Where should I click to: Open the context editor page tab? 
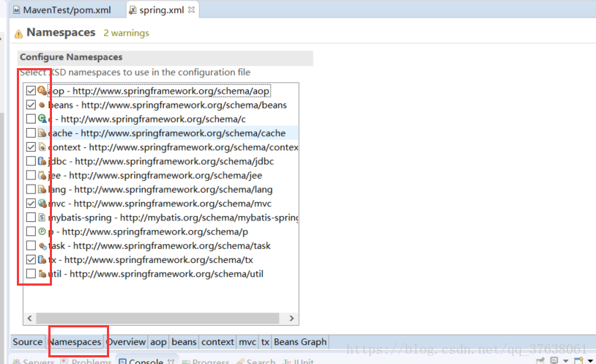(217, 342)
